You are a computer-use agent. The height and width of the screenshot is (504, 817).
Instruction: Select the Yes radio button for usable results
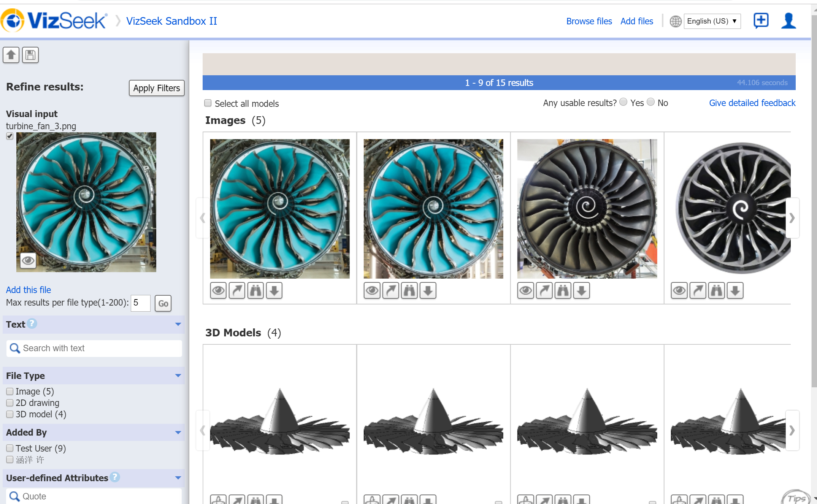coord(623,101)
